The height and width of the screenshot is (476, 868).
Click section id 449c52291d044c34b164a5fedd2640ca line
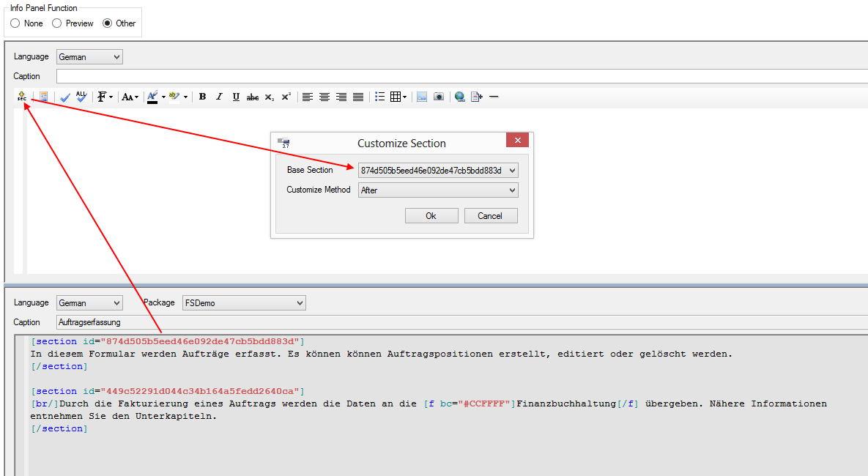click(x=168, y=391)
